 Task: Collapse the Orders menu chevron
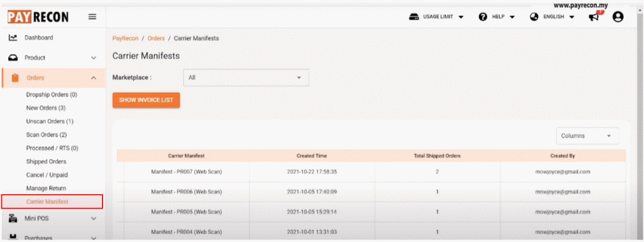point(94,78)
